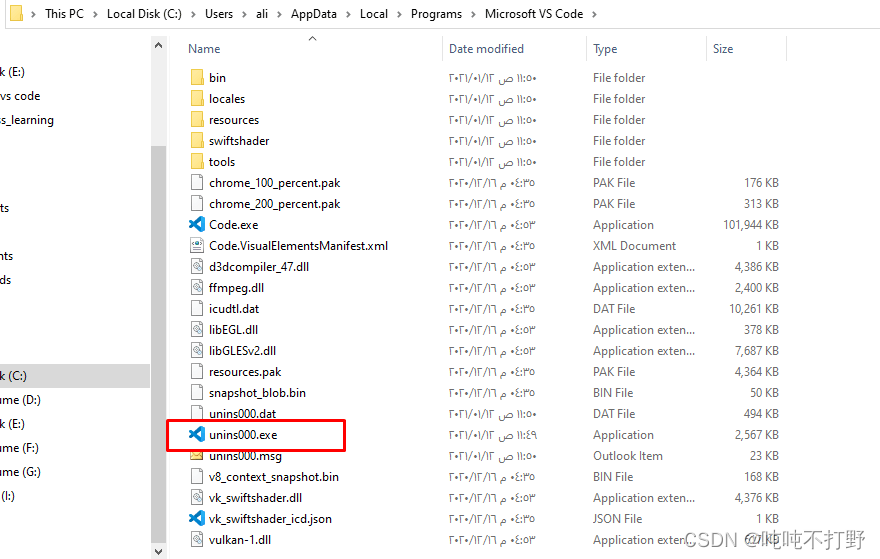Image resolution: width=880 pixels, height=559 pixels.
Task: Click the 101,944 KB size of Code.exe
Action: pyautogui.click(x=750, y=225)
